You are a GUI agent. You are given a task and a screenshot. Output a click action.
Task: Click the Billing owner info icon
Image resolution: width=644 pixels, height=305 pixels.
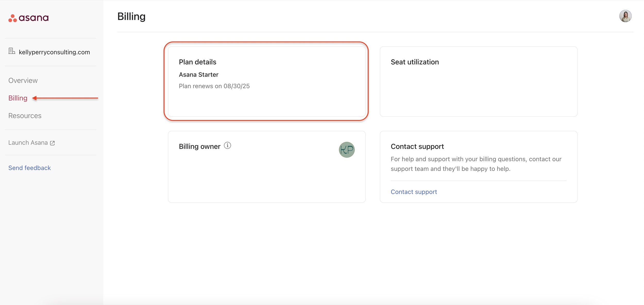tap(227, 146)
